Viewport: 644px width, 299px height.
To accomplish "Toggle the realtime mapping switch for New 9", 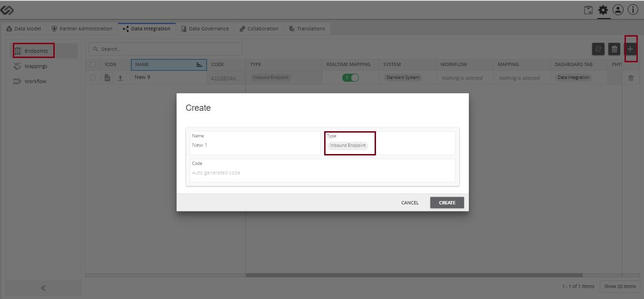I will [x=350, y=77].
